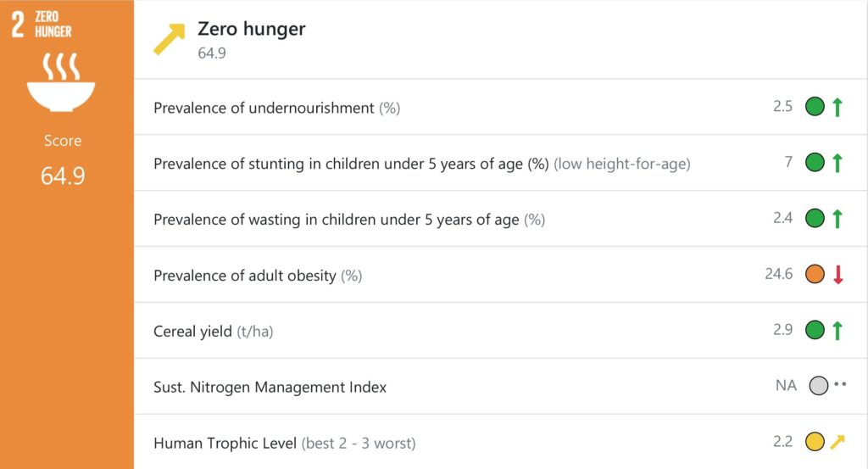Open the Sust. Nitrogen Management Index row
Screen dimensions: 868x469
coord(500,387)
